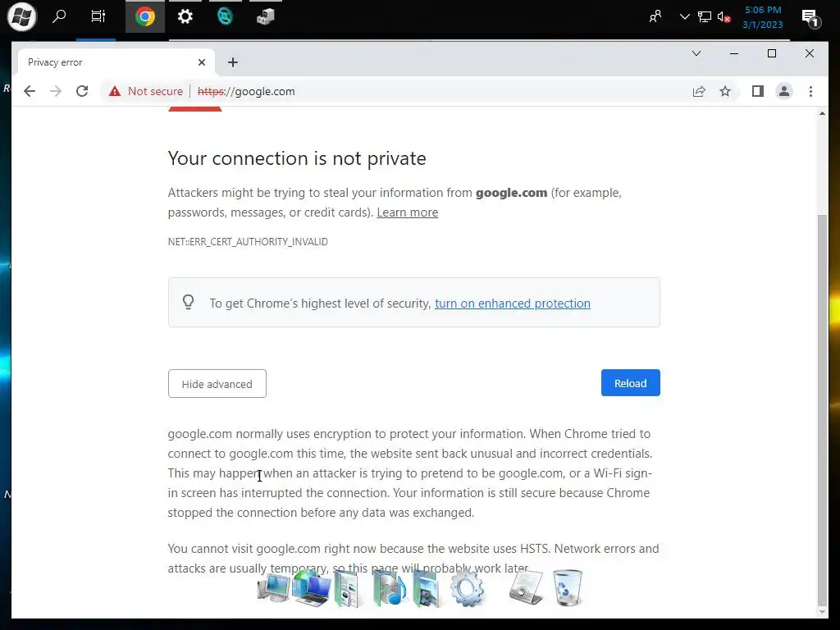Open the Chrome profile avatar icon
Screen dimensions: 840x630
[x=783, y=92]
